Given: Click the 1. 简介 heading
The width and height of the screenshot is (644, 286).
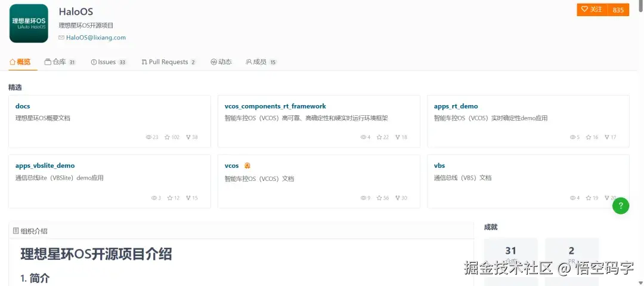Looking at the screenshot, I should pos(35,278).
